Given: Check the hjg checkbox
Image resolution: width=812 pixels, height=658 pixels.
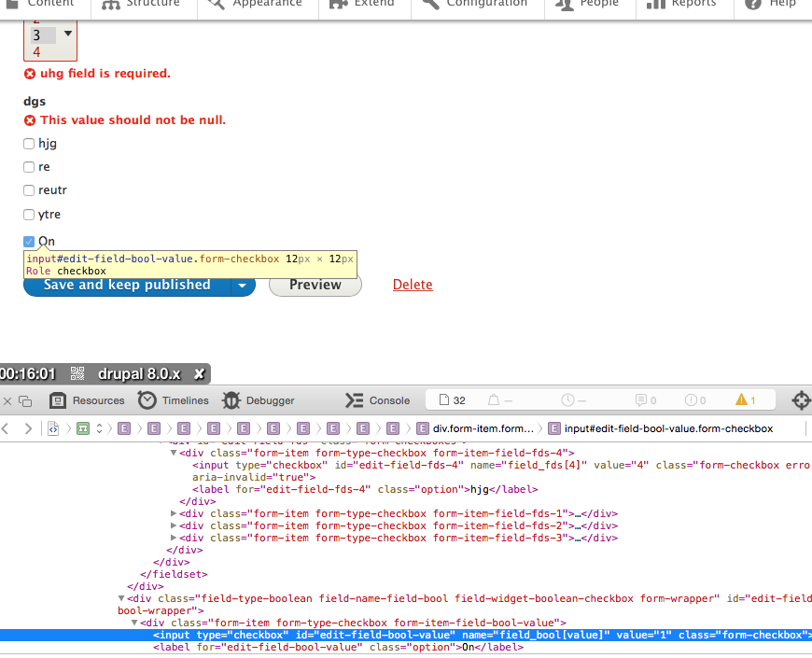Looking at the screenshot, I should (x=29, y=143).
